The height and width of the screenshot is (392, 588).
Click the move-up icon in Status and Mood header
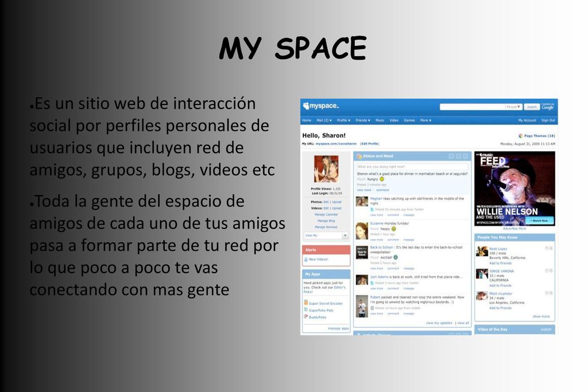click(x=451, y=156)
